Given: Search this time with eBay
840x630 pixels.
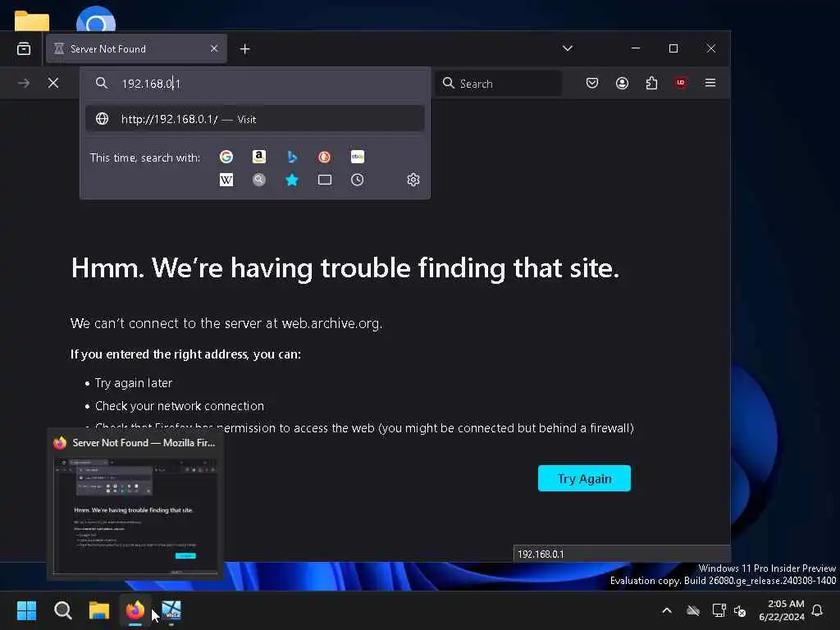Looking at the screenshot, I should (x=358, y=157).
